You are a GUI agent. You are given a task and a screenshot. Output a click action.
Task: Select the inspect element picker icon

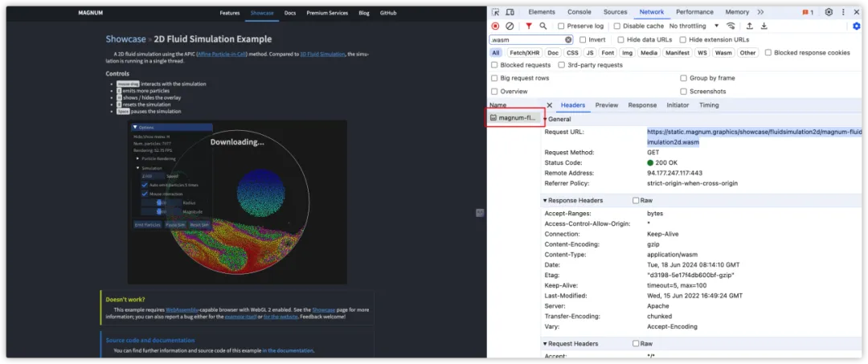coord(495,12)
